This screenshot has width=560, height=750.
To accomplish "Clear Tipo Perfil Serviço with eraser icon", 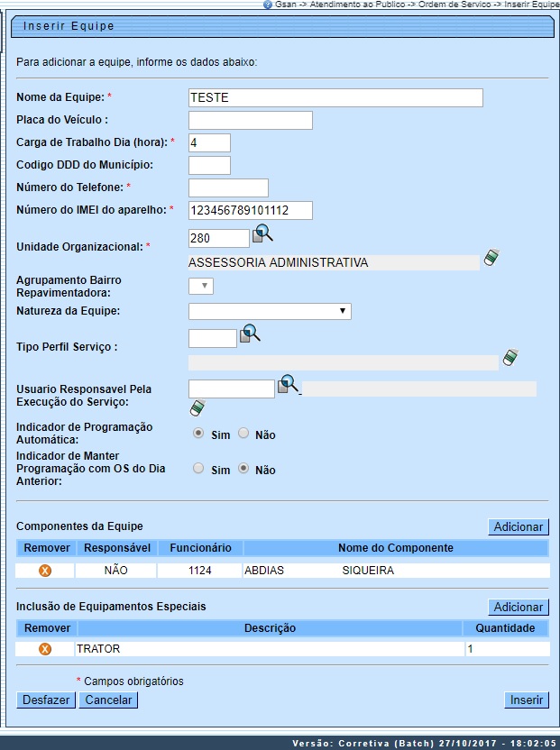I will click(x=510, y=357).
